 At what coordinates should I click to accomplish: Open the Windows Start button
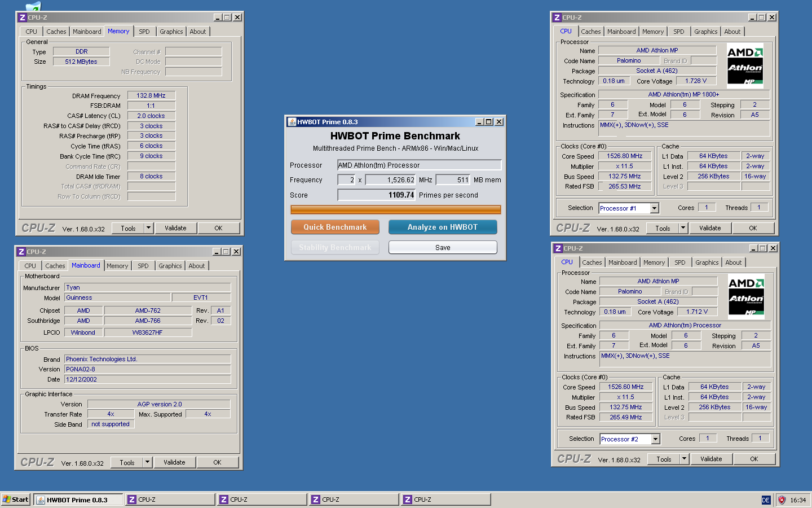click(x=15, y=500)
